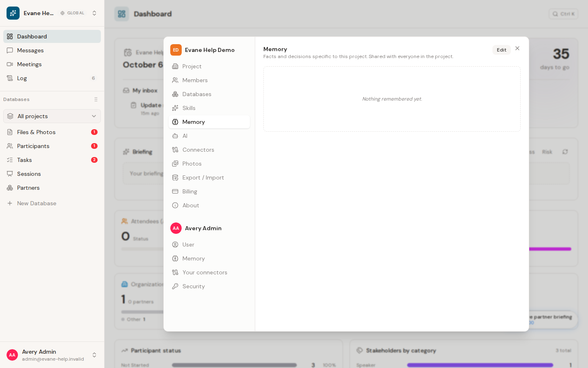Click the Security key icon
Screen dimensions: 588x368
[x=175, y=286]
